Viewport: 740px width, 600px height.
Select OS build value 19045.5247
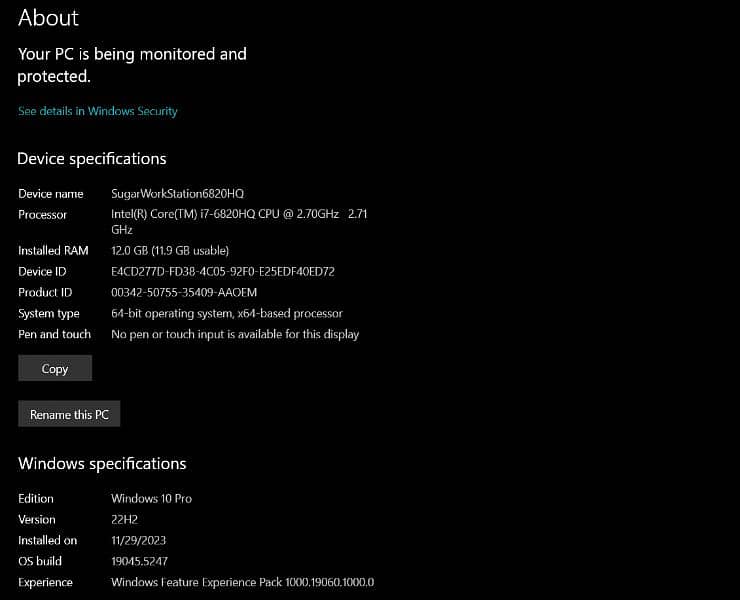click(140, 561)
